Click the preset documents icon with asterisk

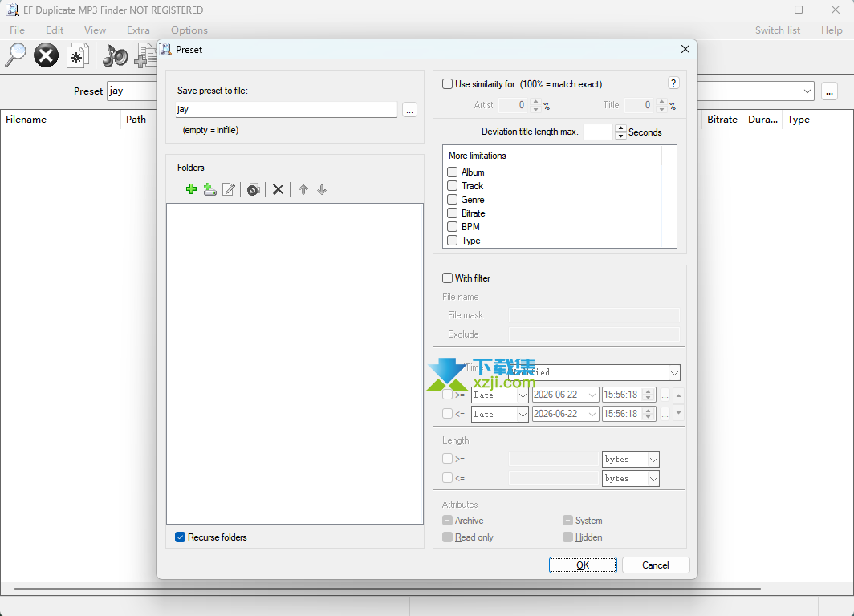[x=77, y=55]
